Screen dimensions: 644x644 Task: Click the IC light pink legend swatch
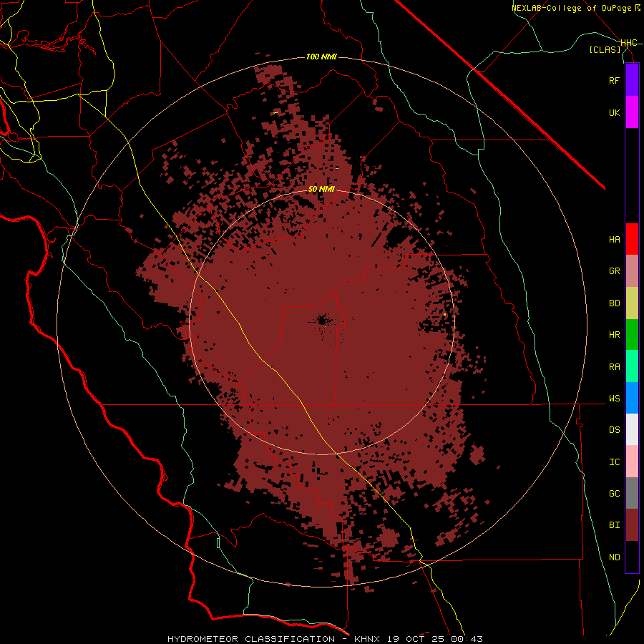pos(632,462)
